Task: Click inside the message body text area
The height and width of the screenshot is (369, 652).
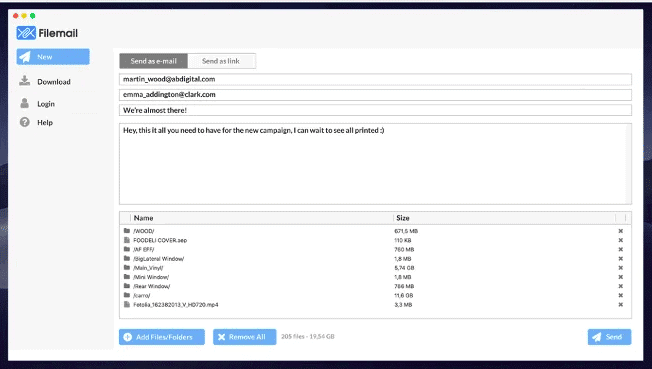Action: (x=373, y=163)
